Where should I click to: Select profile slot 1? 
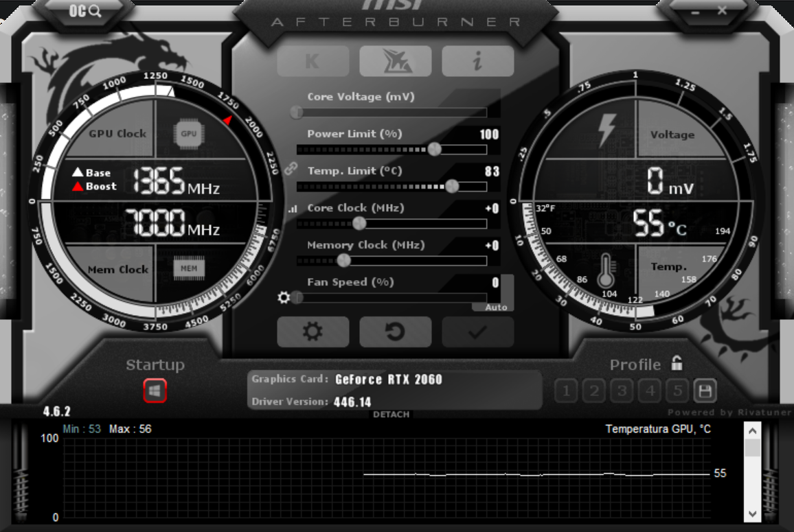coord(566,391)
